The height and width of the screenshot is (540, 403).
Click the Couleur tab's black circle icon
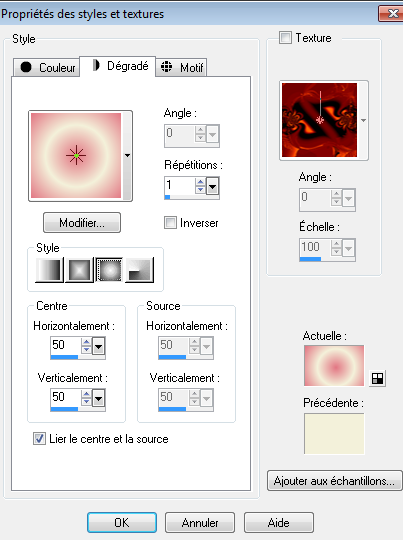(26, 67)
